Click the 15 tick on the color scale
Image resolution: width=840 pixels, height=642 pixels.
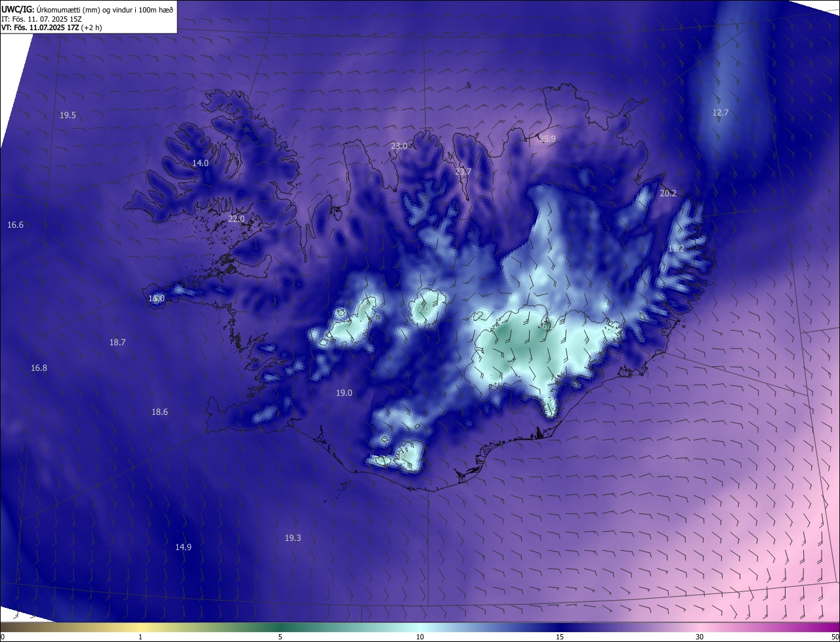[x=560, y=637]
